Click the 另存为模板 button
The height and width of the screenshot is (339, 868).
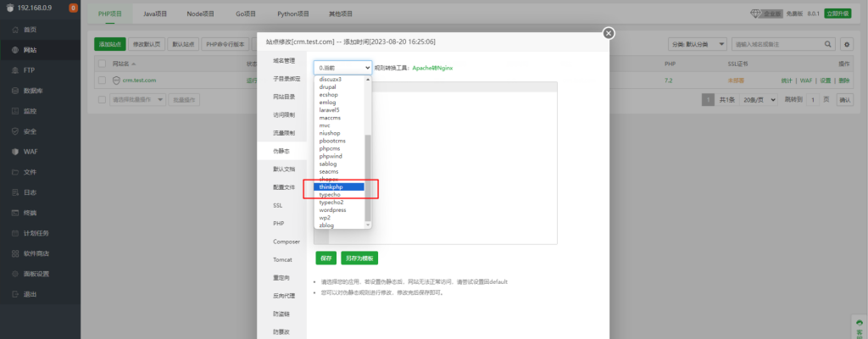point(359,258)
